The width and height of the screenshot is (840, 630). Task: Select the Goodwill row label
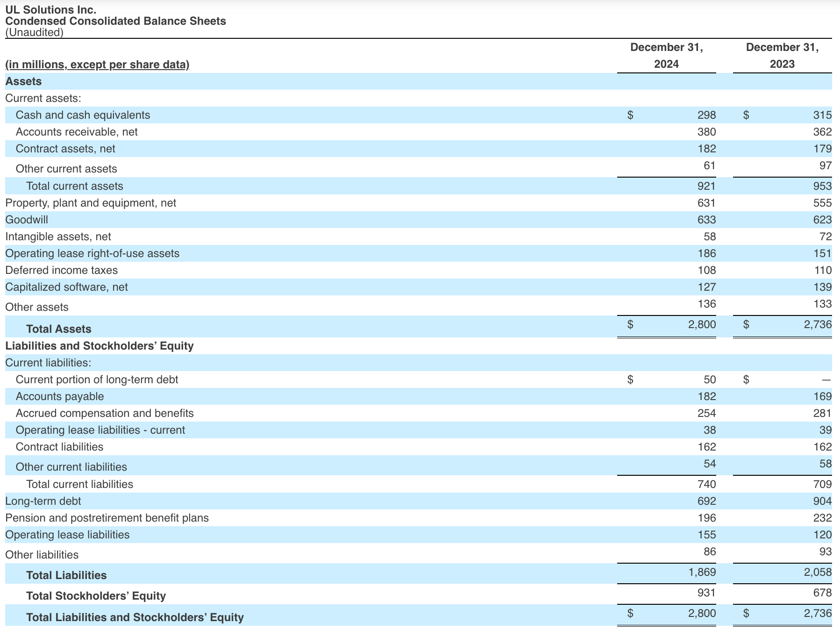27,220
